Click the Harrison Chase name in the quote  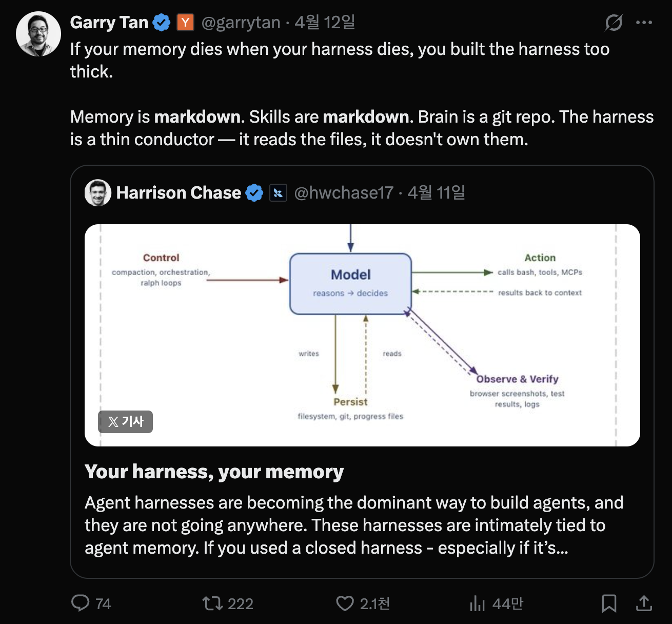(179, 192)
